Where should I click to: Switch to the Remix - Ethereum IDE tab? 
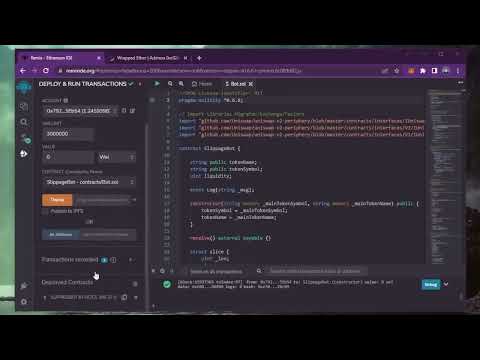click(62, 58)
